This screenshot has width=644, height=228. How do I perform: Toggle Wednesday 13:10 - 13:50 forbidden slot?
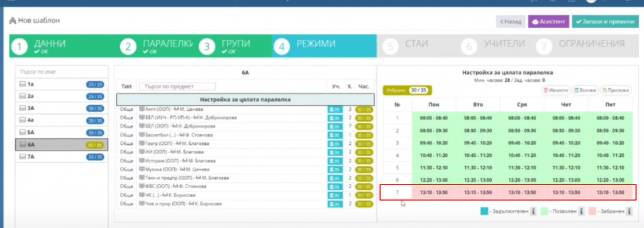522,193
